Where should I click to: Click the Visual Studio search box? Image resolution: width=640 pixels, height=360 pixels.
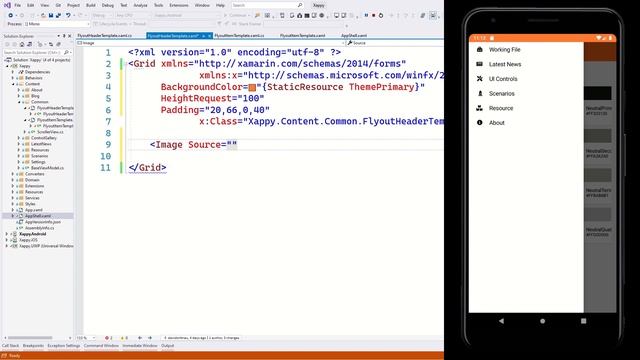[267, 5]
